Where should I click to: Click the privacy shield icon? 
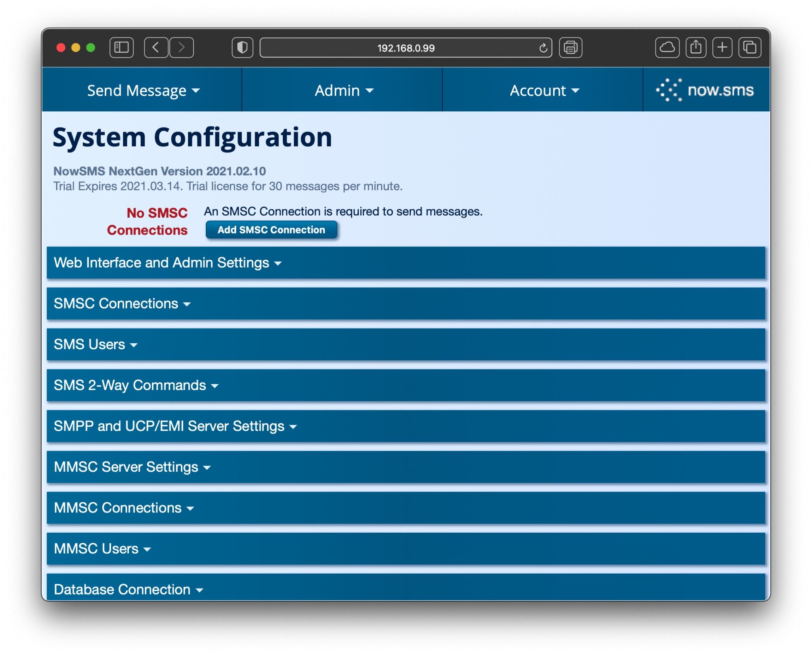(x=242, y=48)
